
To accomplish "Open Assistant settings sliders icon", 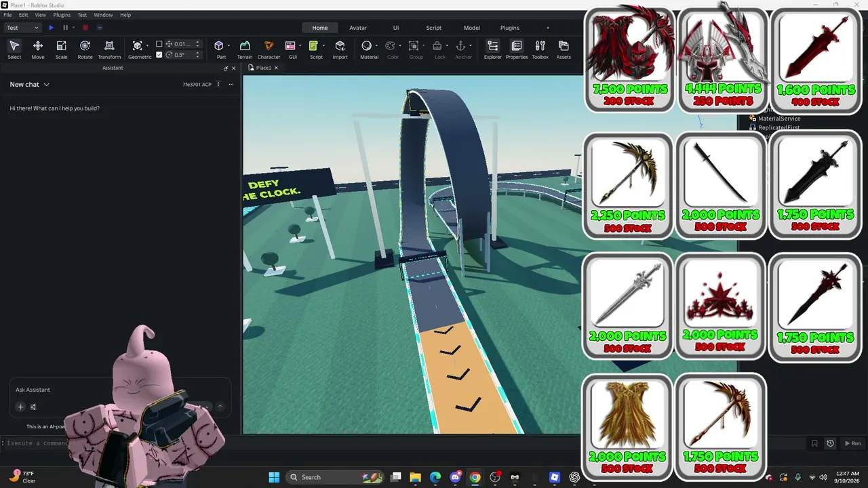I will pyautogui.click(x=33, y=407).
